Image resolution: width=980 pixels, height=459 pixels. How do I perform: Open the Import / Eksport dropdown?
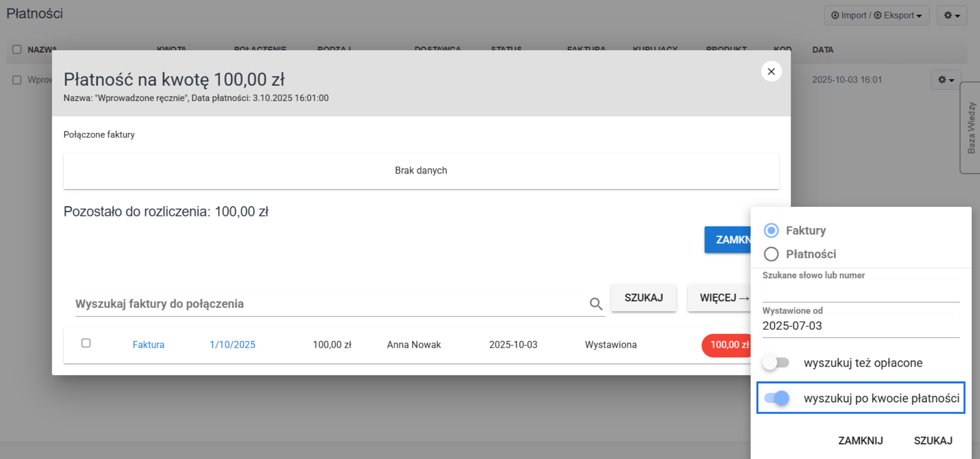876,15
